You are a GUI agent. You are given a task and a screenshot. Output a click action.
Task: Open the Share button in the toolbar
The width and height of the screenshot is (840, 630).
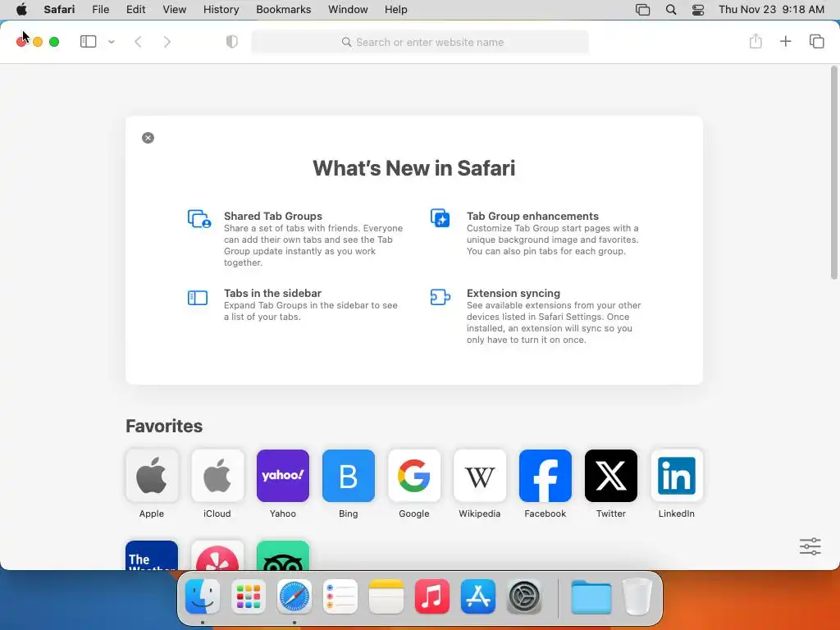[x=756, y=41]
